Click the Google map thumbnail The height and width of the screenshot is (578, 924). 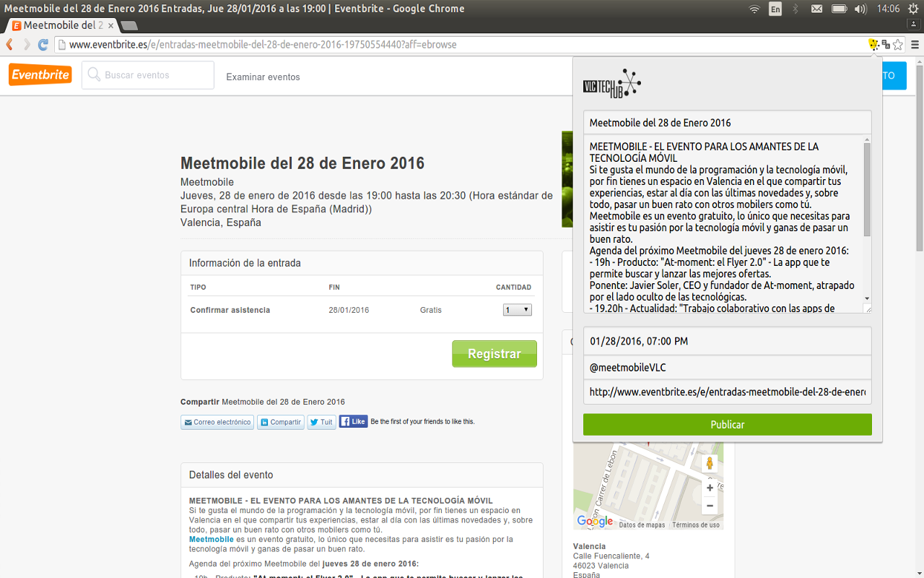coord(648,486)
